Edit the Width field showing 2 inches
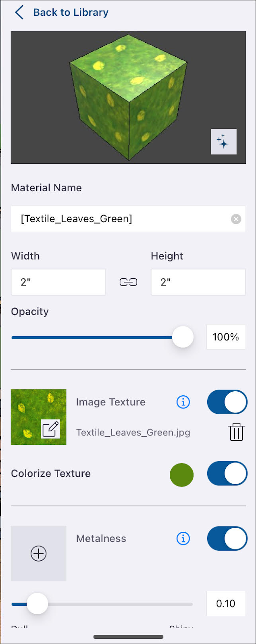This screenshot has height=644, width=256. (58, 282)
